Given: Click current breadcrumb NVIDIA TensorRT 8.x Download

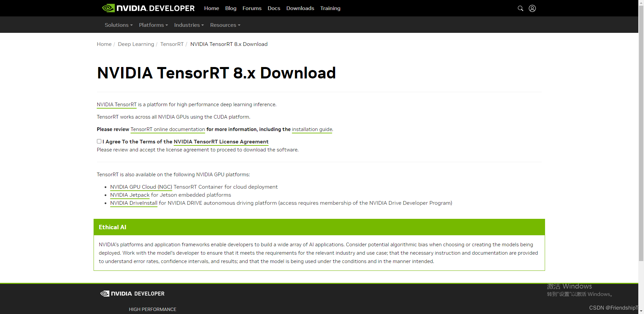Looking at the screenshot, I should (229, 44).
